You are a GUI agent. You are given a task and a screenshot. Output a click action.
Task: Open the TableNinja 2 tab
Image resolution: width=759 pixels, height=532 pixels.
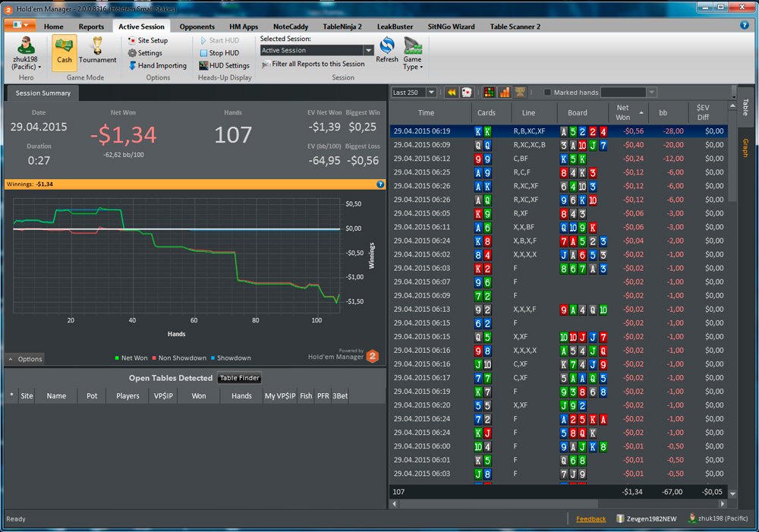[342, 27]
